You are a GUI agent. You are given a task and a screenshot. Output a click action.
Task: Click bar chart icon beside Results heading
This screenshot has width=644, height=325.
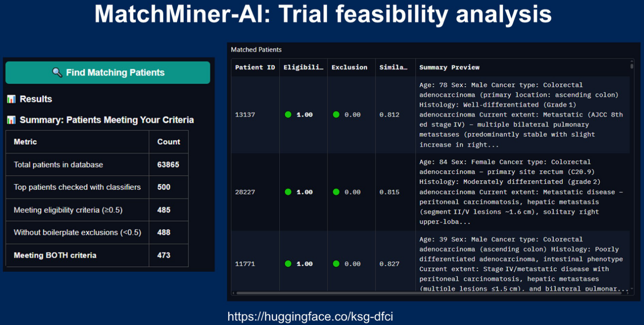click(11, 99)
